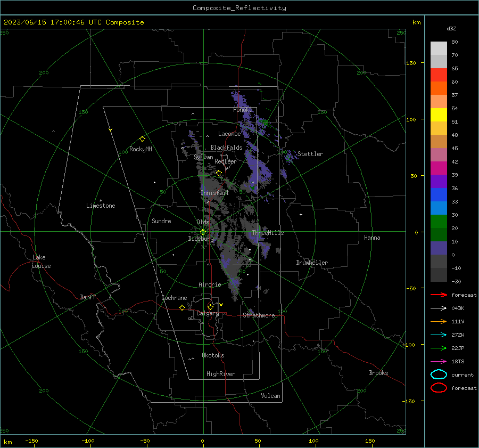
Task: Click the Airdrie city label
Action: tap(210, 284)
